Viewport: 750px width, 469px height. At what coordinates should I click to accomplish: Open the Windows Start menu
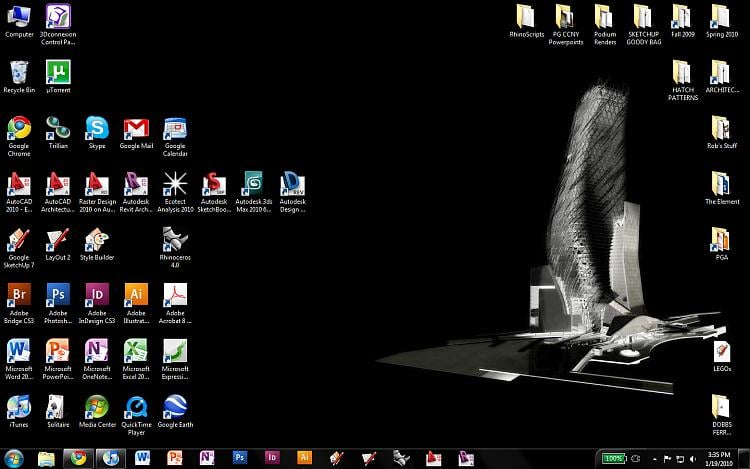pyautogui.click(x=13, y=458)
